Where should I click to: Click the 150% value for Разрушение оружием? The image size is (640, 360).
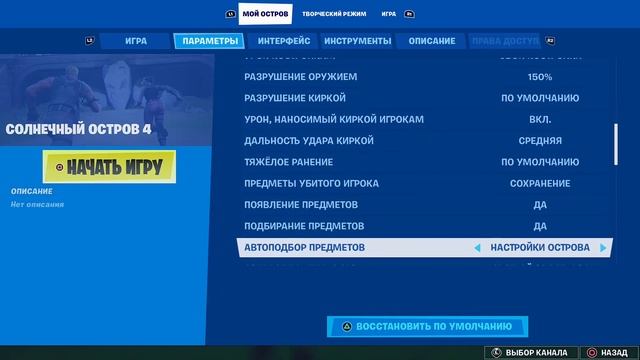[x=540, y=77]
